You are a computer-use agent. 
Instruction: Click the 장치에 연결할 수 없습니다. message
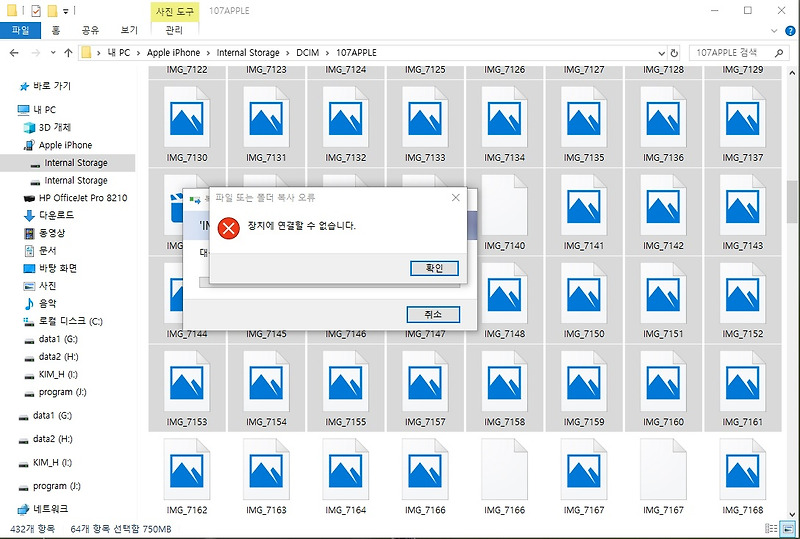[302, 226]
